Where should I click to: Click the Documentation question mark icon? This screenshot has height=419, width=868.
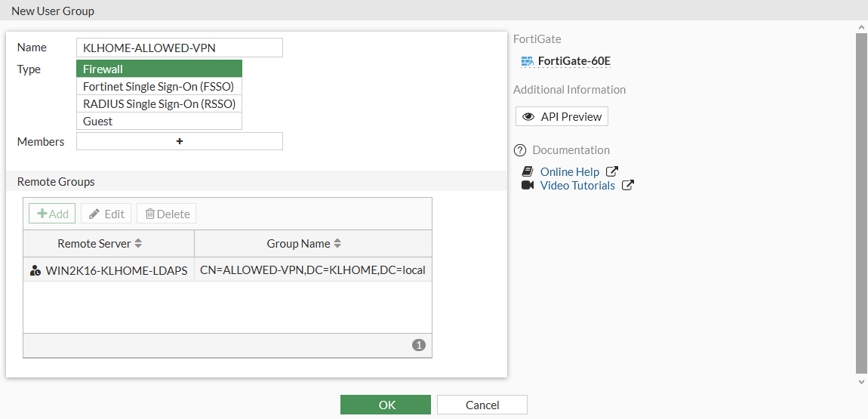coord(519,150)
